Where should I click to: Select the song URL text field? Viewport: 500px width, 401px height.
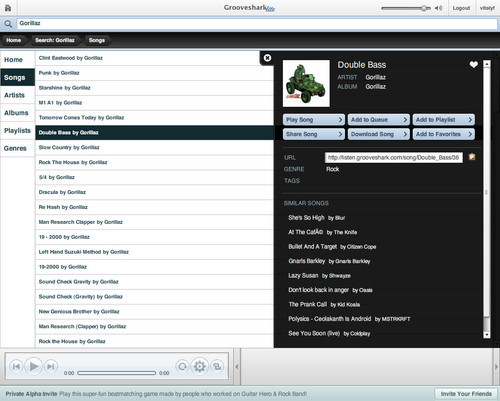click(394, 158)
